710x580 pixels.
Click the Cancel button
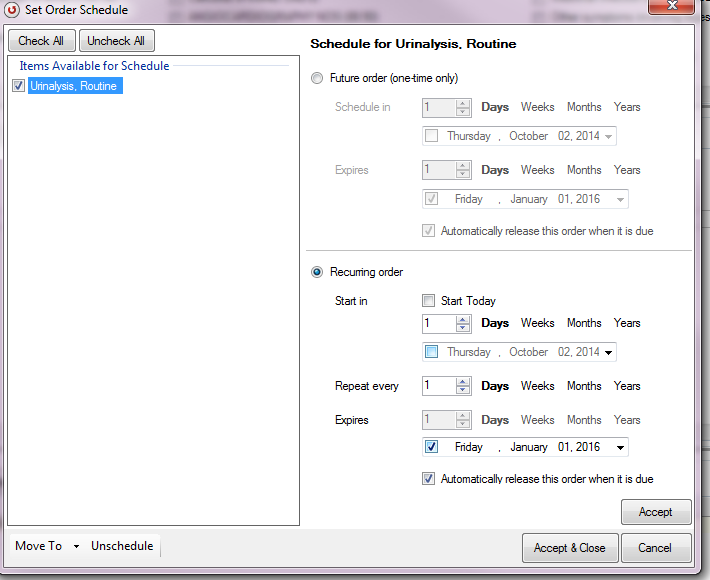(655, 548)
